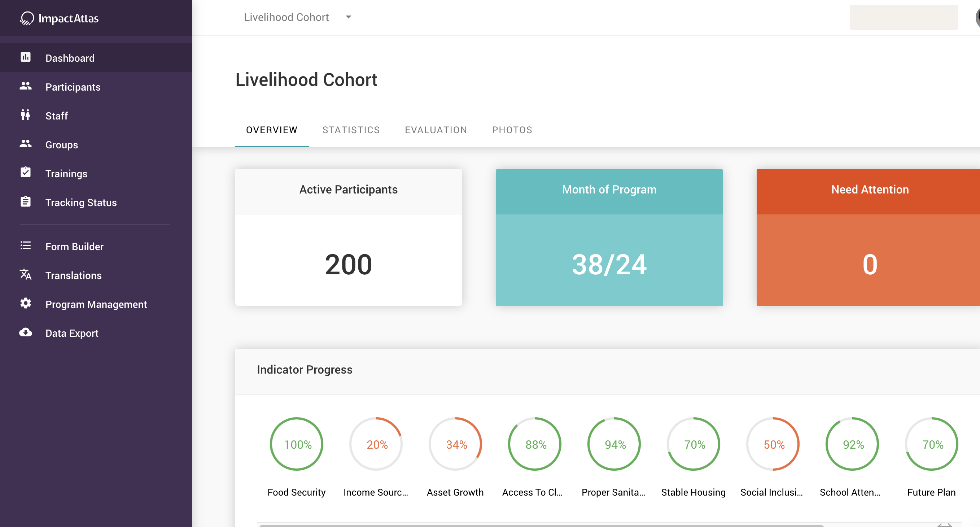
Task: Select the Food Security 100% progress circle
Action: (296, 444)
